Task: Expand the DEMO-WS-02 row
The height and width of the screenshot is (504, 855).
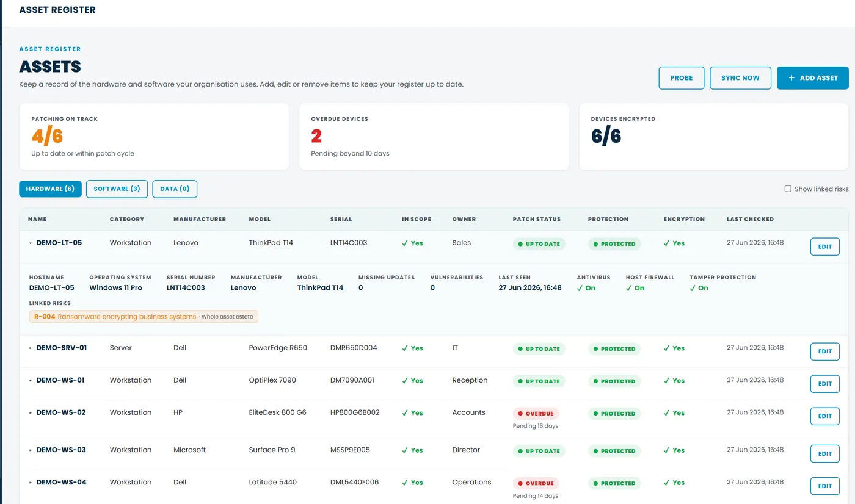Action: coord(31,412)
